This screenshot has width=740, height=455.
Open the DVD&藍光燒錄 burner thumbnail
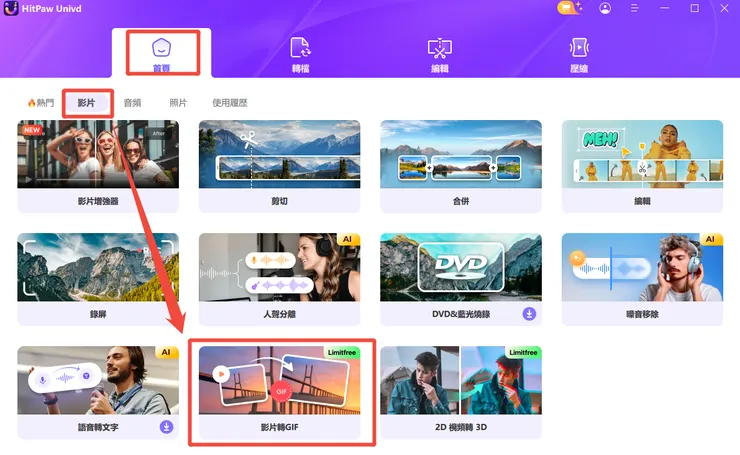tap(461, 267)
